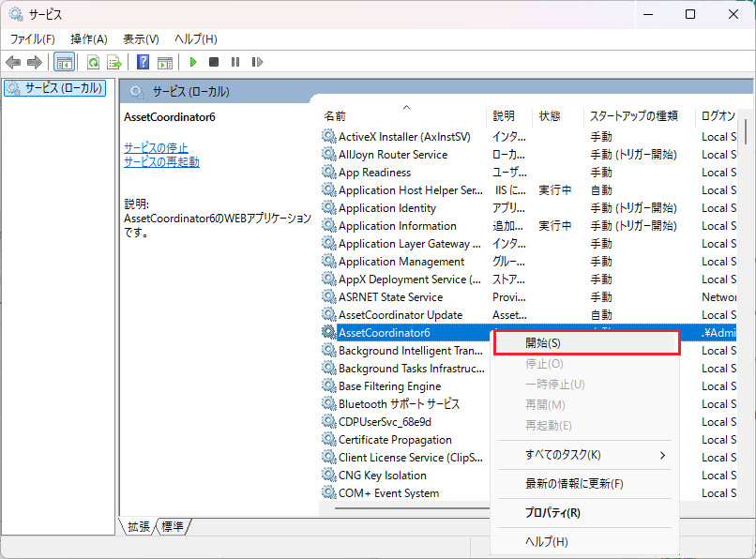This screenshot has width=756, height=559.
Task: Sort by スタートアップの種類 column header
Action: pos(633,116)
